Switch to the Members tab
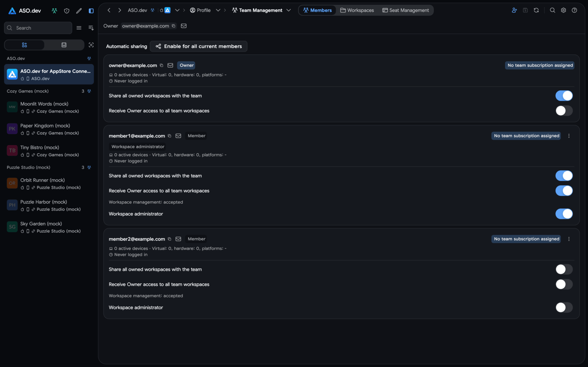588x367 pixels. pos(317,10)
